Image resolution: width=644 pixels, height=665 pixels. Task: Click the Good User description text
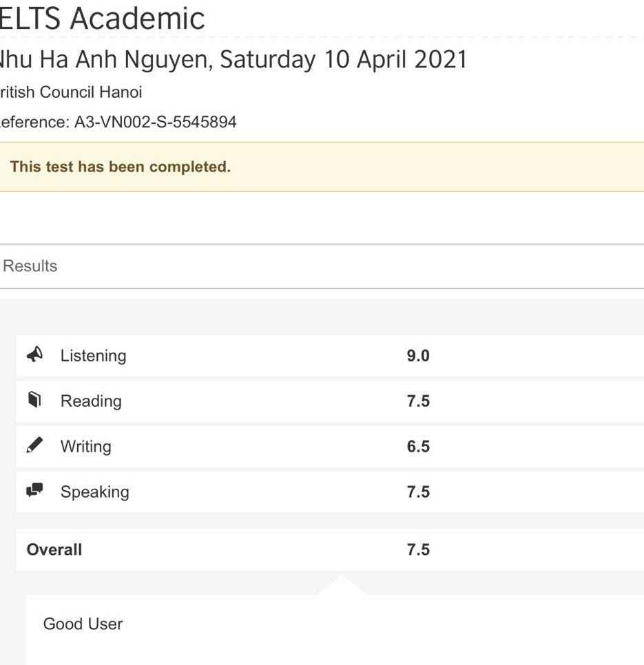click(x=83, y=624)
